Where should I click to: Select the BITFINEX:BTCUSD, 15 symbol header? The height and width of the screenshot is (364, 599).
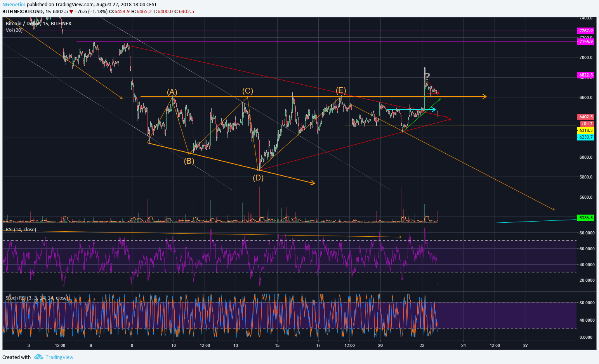(26, 12)
